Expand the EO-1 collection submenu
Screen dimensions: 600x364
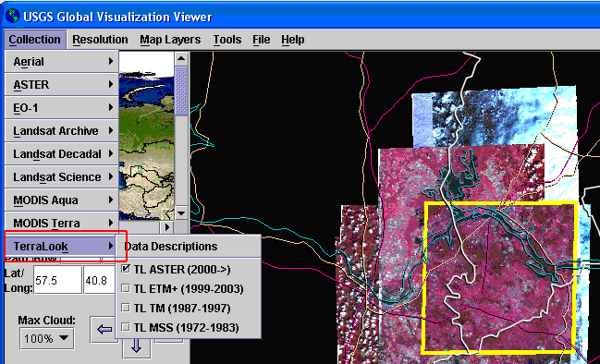tap(62, 108)
